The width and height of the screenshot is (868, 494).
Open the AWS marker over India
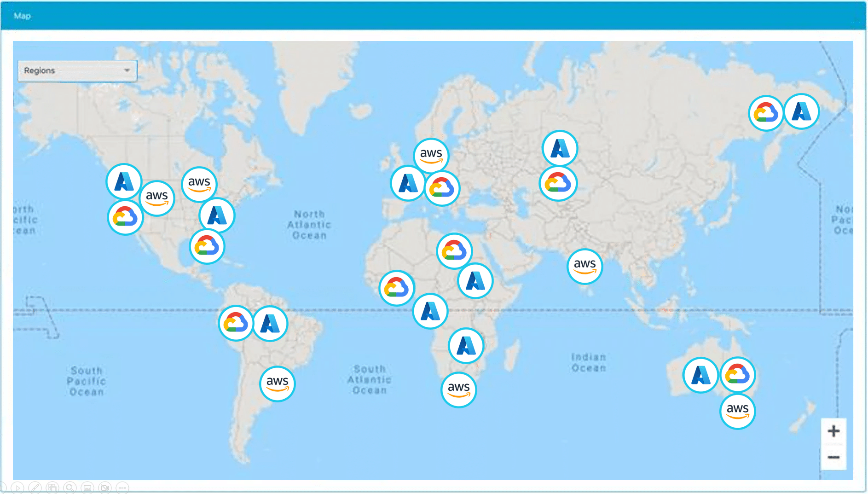[584, 266]
